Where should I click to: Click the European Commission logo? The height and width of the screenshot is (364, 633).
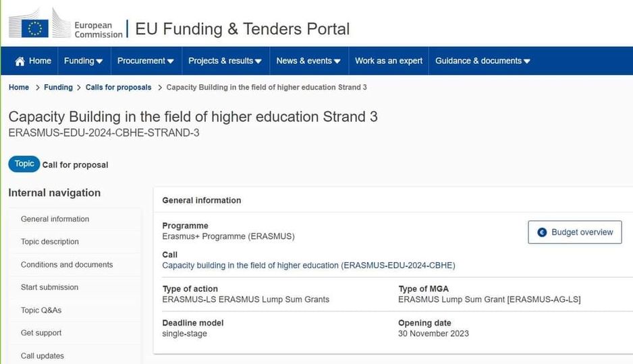coord(65,24)
